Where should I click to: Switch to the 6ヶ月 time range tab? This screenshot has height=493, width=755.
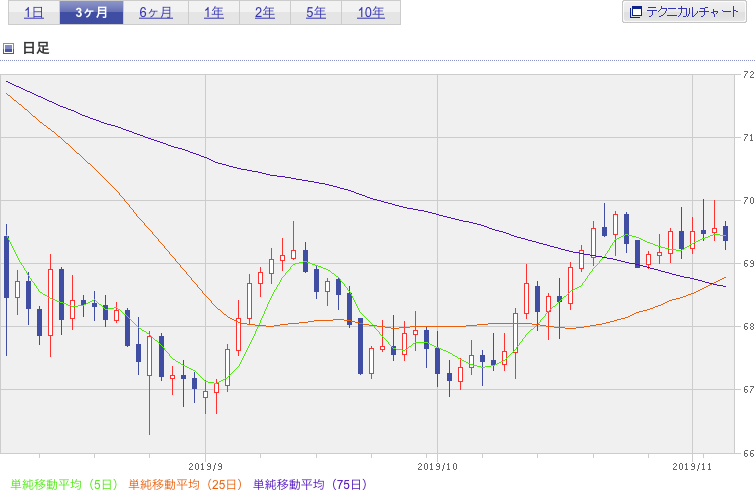(156, 12)
